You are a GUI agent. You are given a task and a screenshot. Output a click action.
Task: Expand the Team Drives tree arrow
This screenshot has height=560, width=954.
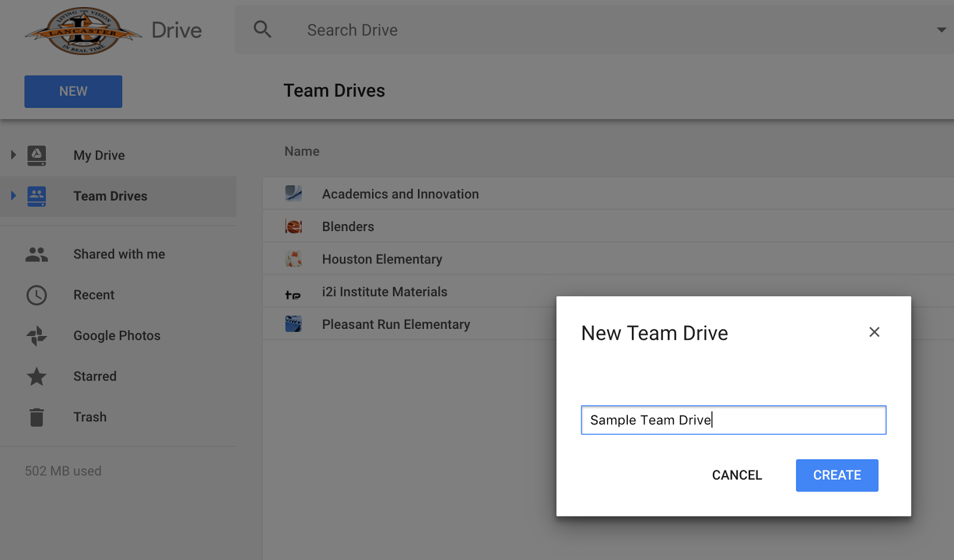pos(13,195)
